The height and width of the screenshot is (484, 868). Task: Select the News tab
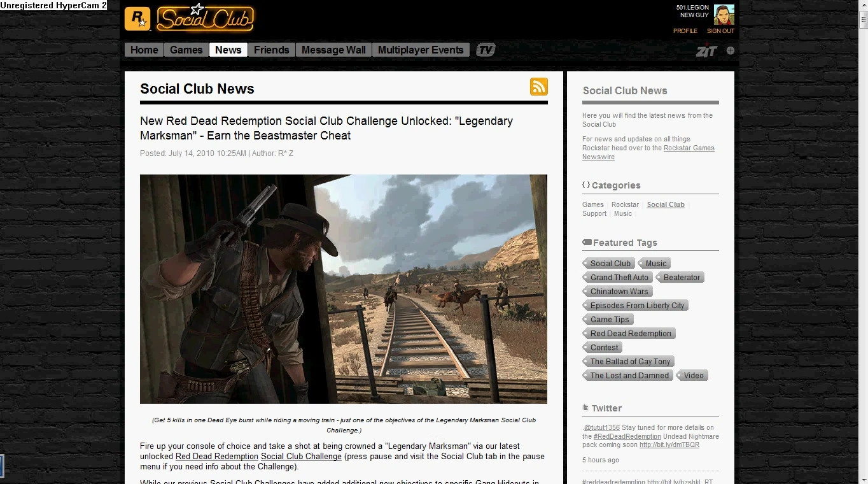pyautogui.click(x=228, y=50)
